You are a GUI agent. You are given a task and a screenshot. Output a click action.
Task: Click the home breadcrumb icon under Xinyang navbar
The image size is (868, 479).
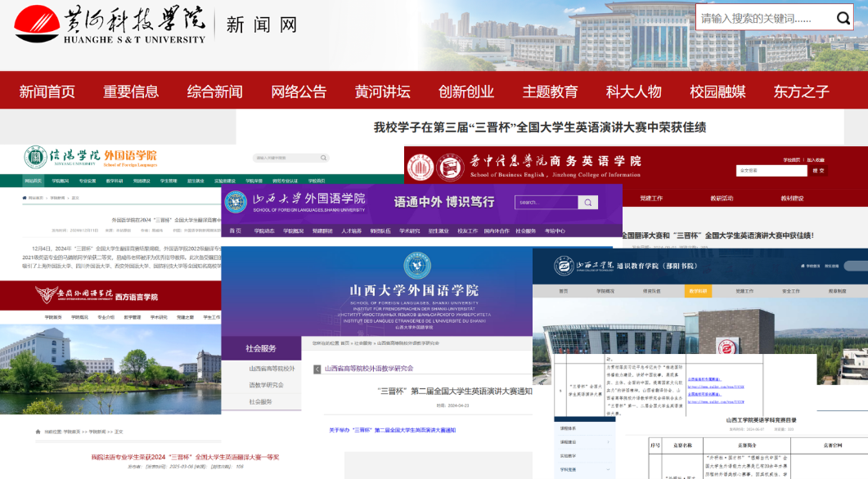pyautogui.click(x=25, y=198)
